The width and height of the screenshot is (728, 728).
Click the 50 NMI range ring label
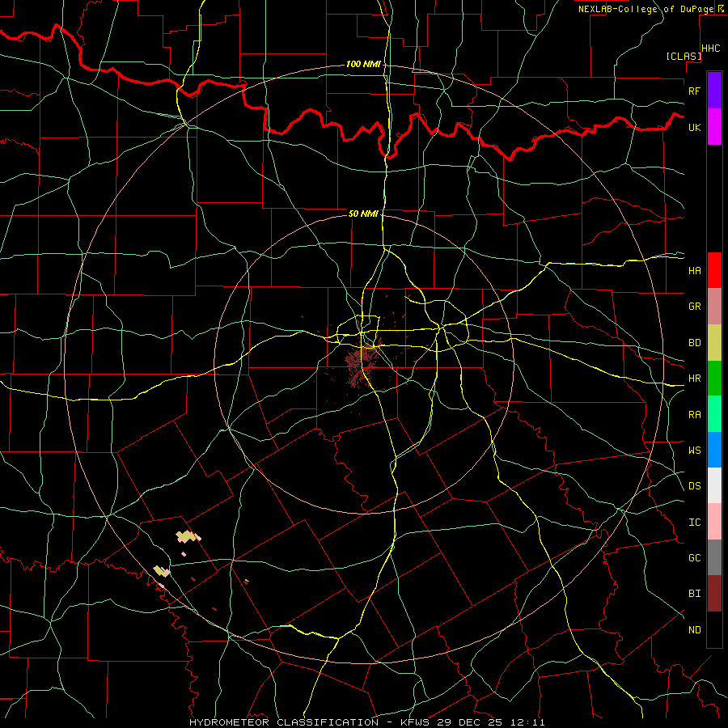(x=363, y=214)
